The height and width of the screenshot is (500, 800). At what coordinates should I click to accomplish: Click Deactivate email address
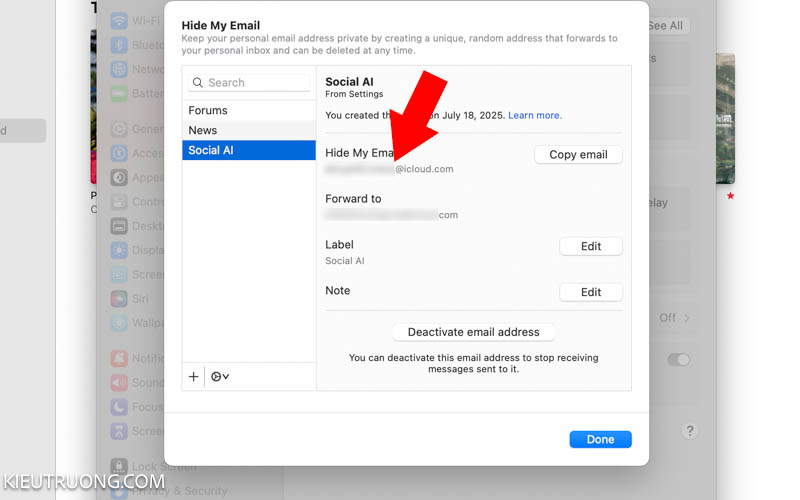[x=473, y=332]
